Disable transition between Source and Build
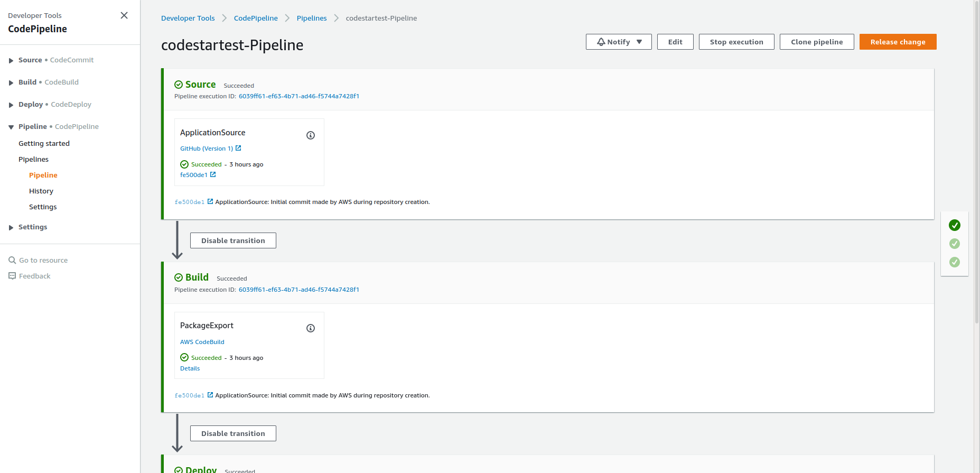 [x=233, y=240]
